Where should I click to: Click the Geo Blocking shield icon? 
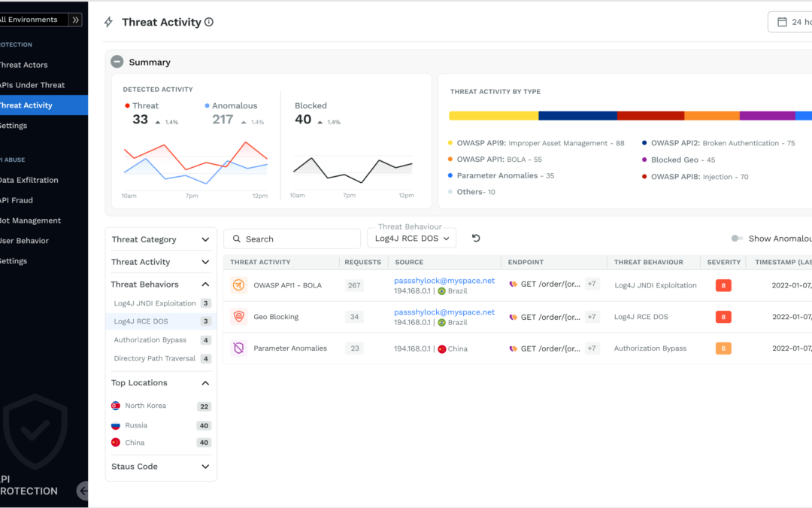(x=238, y=317)
